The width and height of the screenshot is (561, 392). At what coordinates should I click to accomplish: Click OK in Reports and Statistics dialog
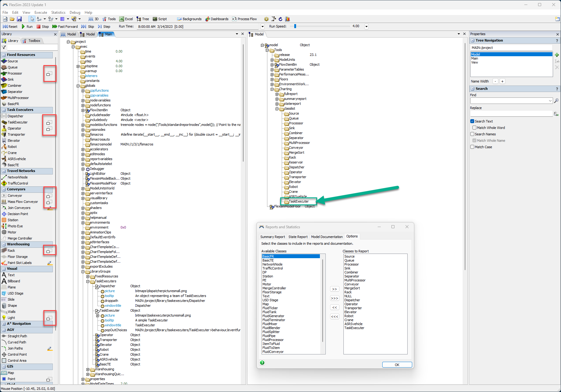[x=397, y=365]
